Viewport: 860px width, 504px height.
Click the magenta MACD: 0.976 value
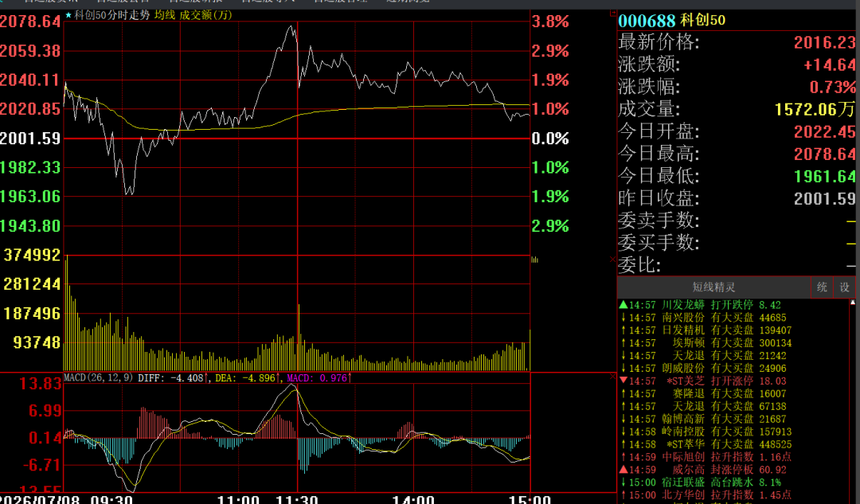(317, 378)
